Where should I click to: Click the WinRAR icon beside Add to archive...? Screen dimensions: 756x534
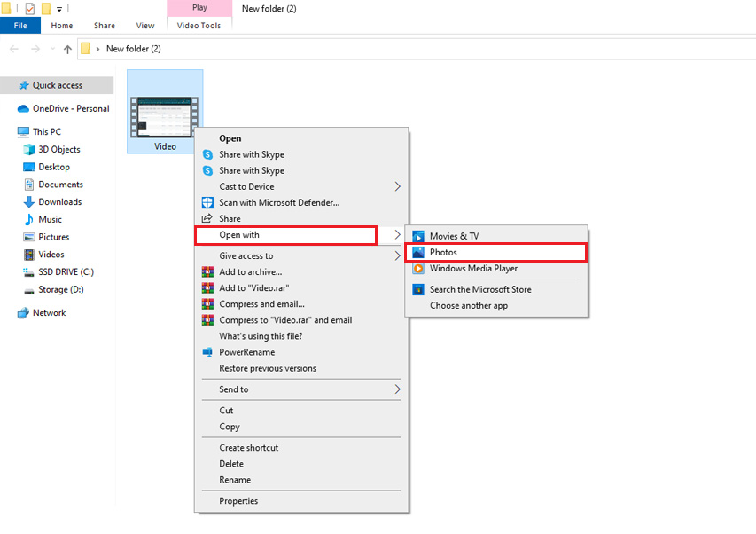click(x=207, y=272)
